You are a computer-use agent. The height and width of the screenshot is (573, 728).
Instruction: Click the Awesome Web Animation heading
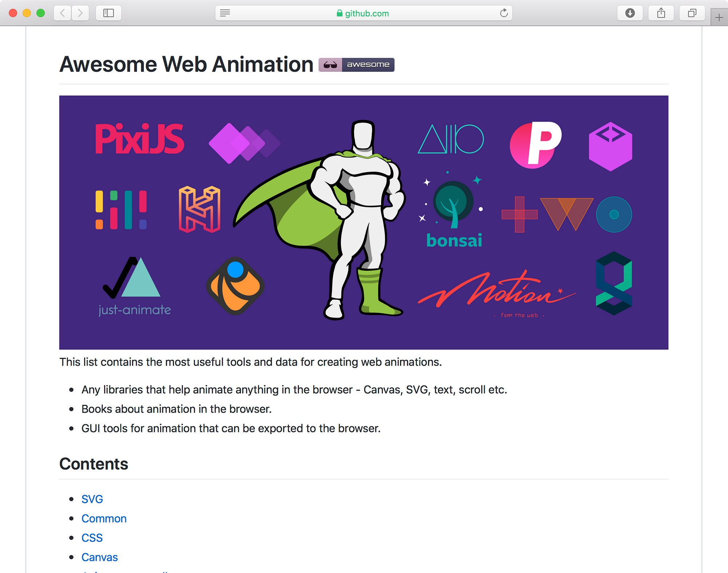186,64
